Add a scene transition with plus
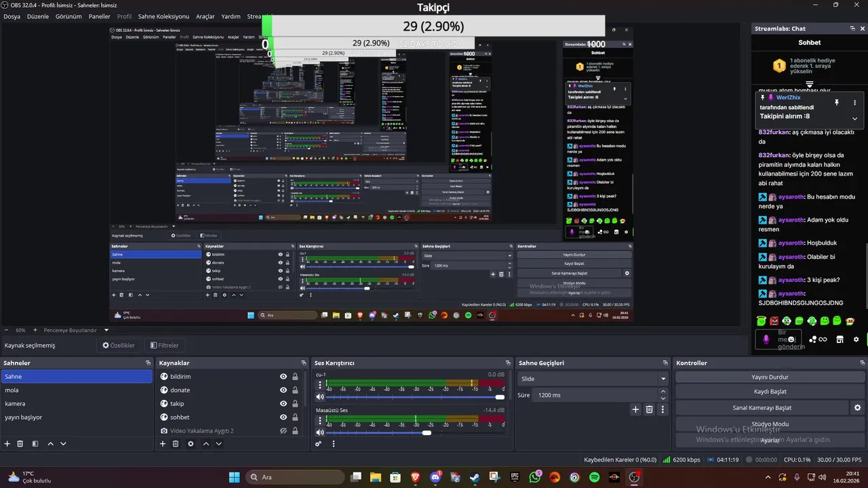868x488 pixels. [x=635, y=409]
